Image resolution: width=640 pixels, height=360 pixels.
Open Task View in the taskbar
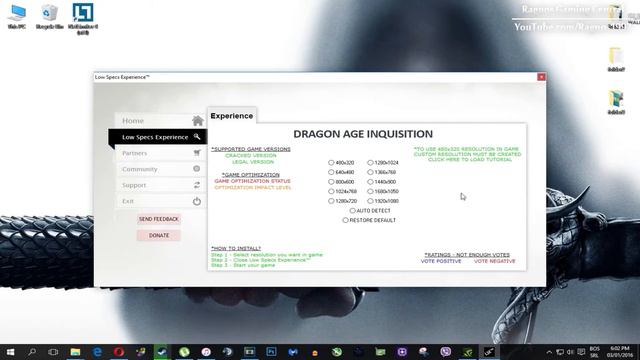tap(53, 352)
